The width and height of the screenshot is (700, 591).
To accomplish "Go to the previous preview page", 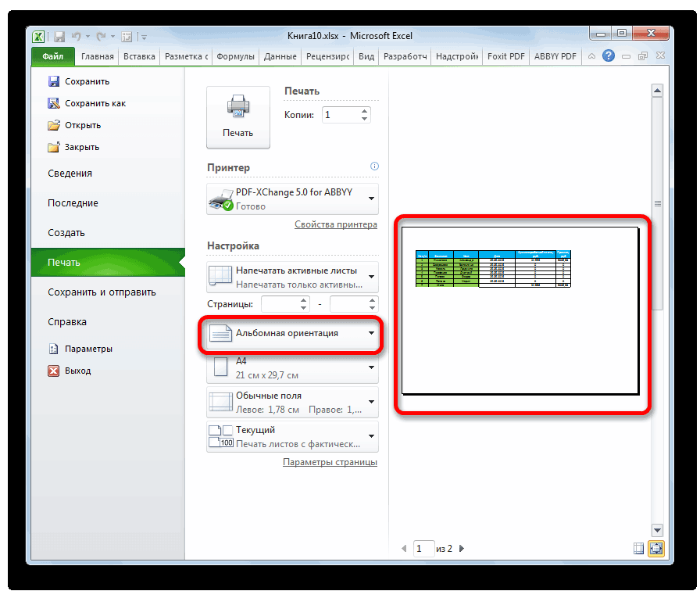I will pos(404,549).
